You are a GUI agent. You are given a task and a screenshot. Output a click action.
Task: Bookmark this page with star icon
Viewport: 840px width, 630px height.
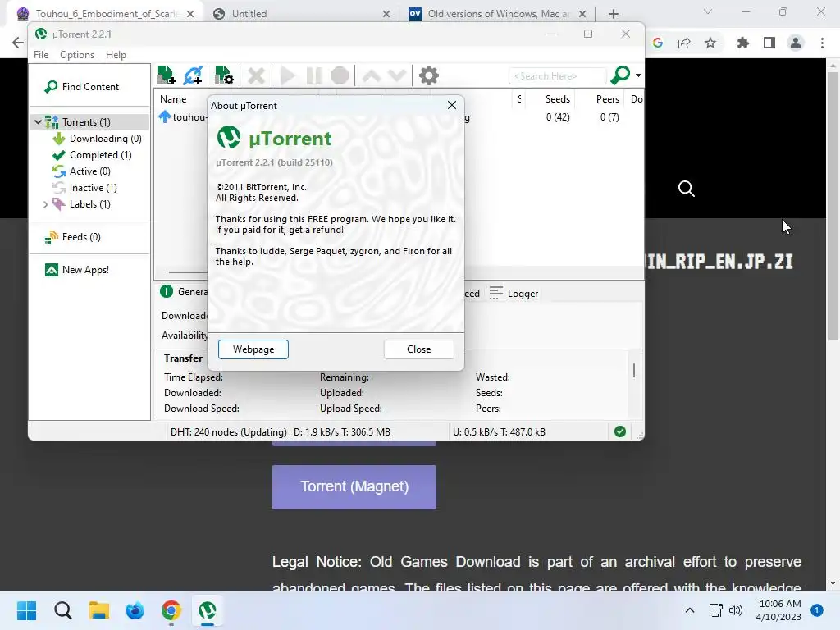point(710,43)
